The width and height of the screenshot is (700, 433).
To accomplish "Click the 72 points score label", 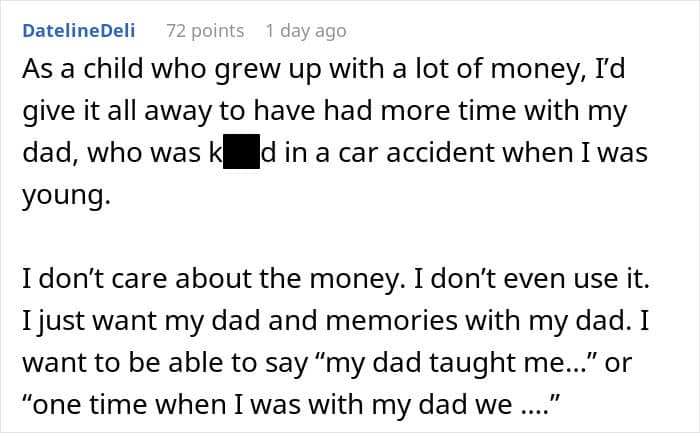I will tap(205, 31).
